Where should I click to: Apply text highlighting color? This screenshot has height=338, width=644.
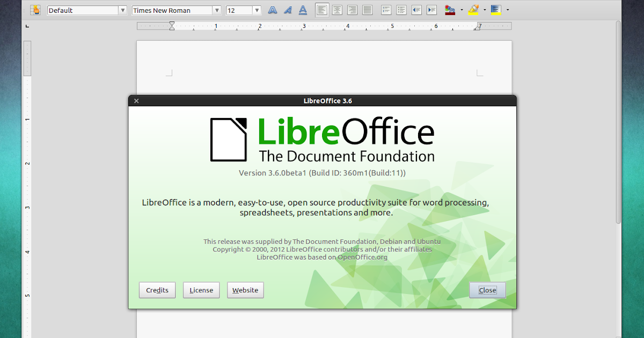pyautogui.click(x=474, y=10)
